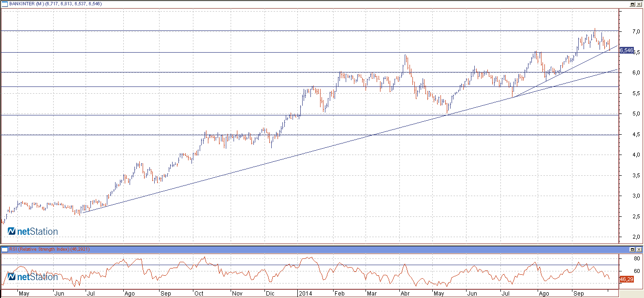Click the 80 level on RSI axis

637,258
